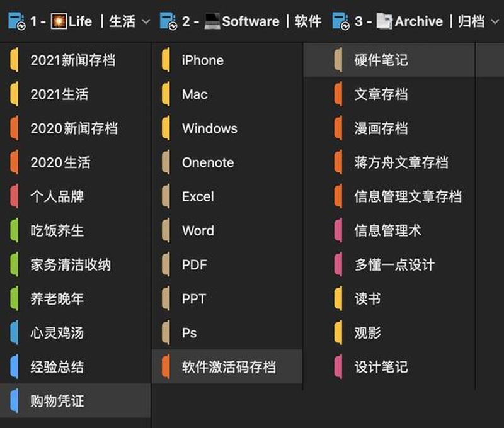Open the 2020新闻存档 notebook
This screenshot has height=428, width=504.
coord(76,128)
